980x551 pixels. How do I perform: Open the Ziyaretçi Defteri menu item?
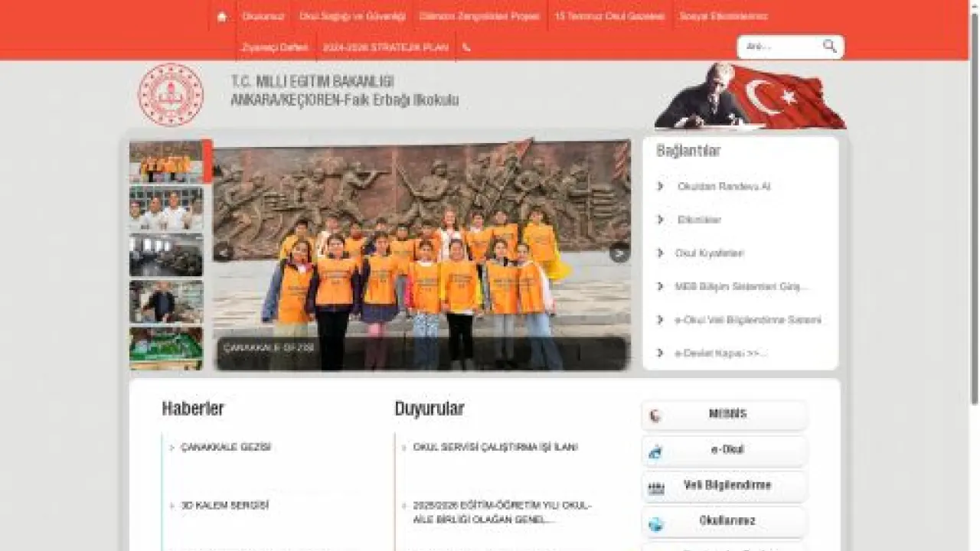(x=275, y=47)
